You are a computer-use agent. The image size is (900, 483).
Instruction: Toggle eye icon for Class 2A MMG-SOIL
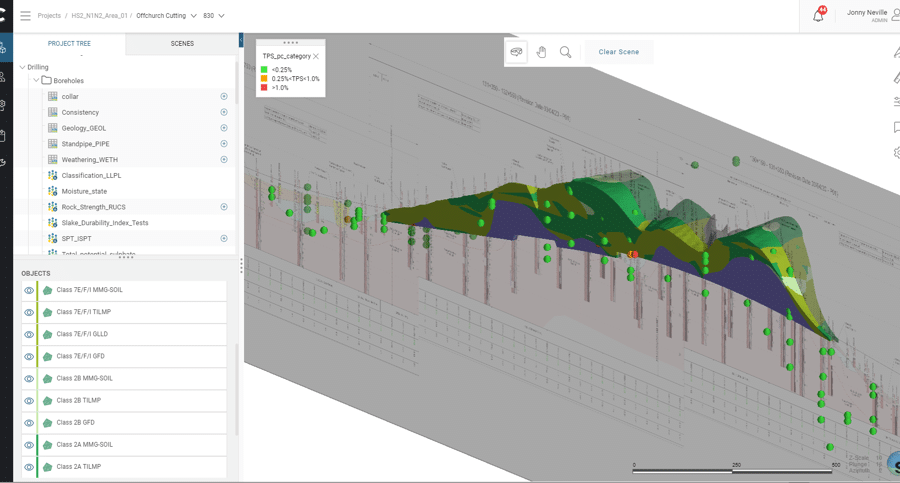tap(29, 445)
